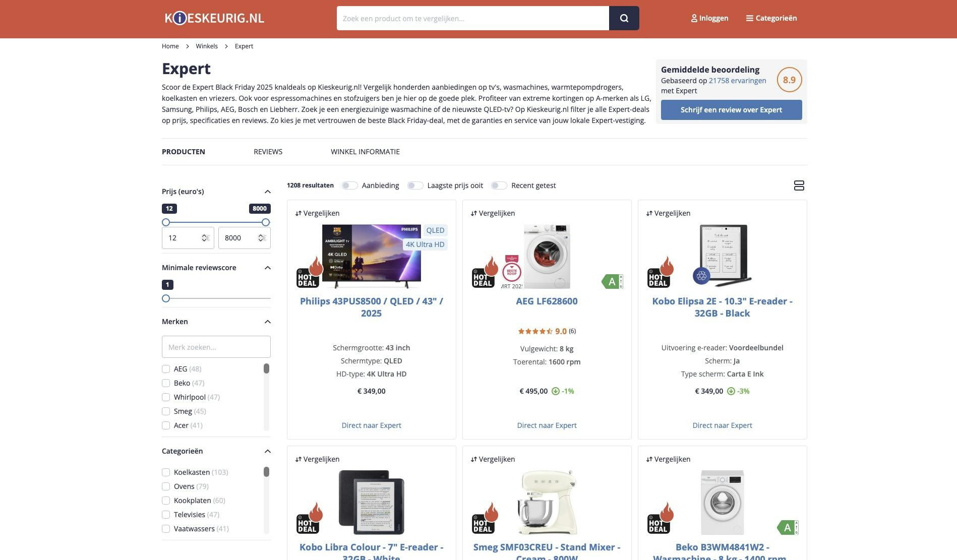
Task: Select the Producten tab
Action: coord(184,152)
